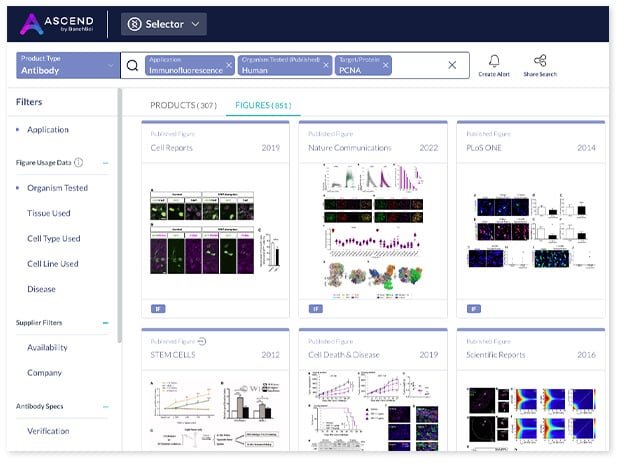Click the magnifying glass search icon
Image resolution: width=630 pixels, height=470 pixels.
132,66
